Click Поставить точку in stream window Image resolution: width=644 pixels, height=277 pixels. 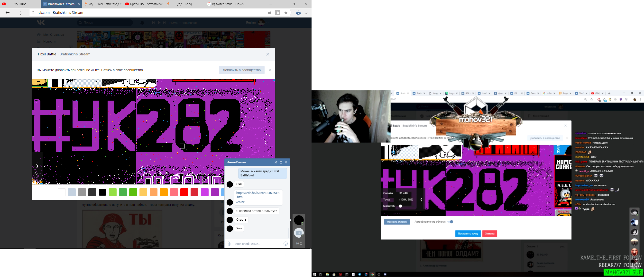[x=468, y=234]
